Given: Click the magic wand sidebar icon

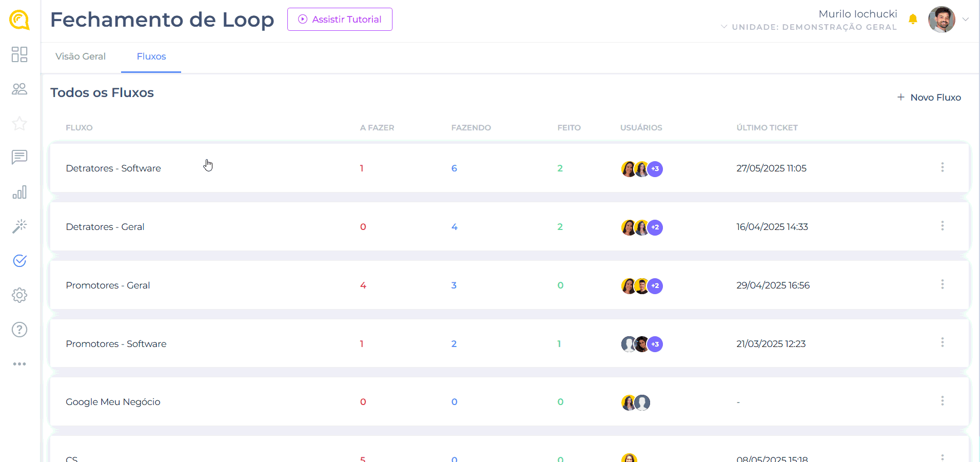Looking at the screenshot, I should [19, 226].
